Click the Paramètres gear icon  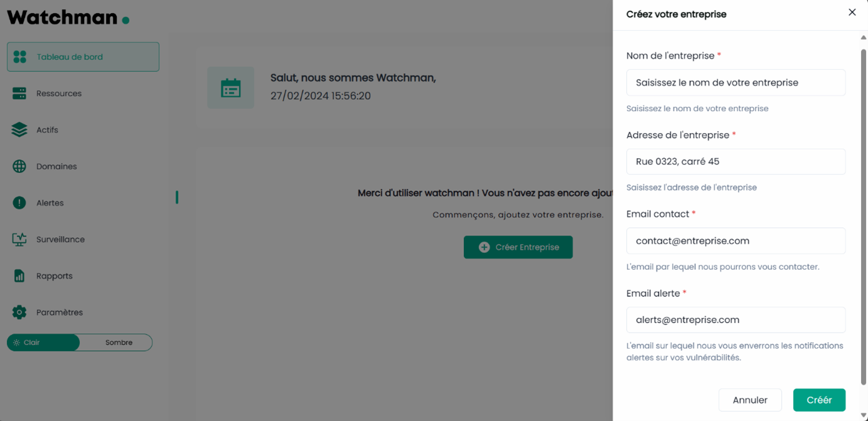pyautogui.click(x=19, y=312)
